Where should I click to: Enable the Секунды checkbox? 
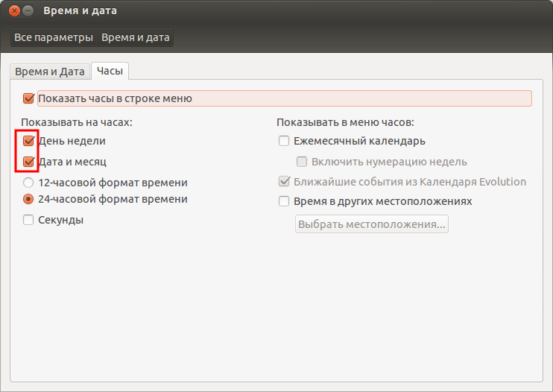(29, 220)
